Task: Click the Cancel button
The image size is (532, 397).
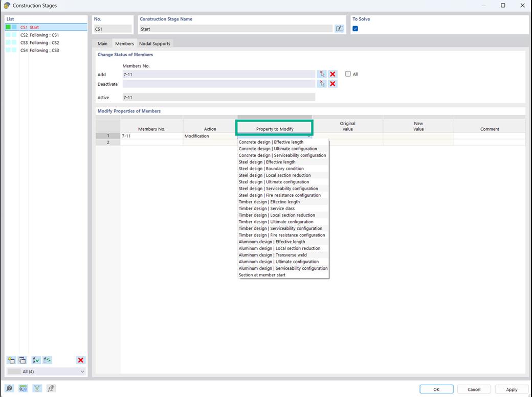Action: click(474, 389)
